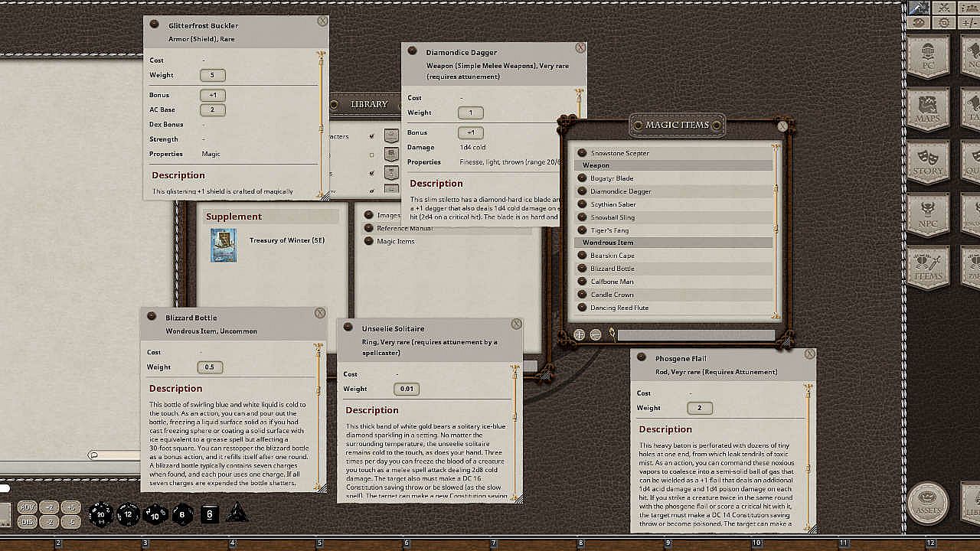This screenshot has width=980, height=551.
Task: Open Magic Items entry in library
Action: pos(395,241)
